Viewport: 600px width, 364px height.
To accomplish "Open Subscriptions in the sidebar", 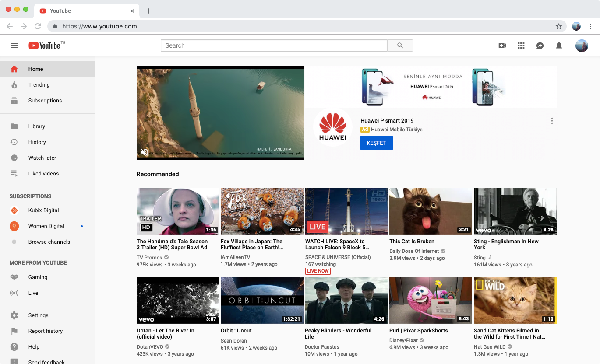I will [x=47, y=101].
